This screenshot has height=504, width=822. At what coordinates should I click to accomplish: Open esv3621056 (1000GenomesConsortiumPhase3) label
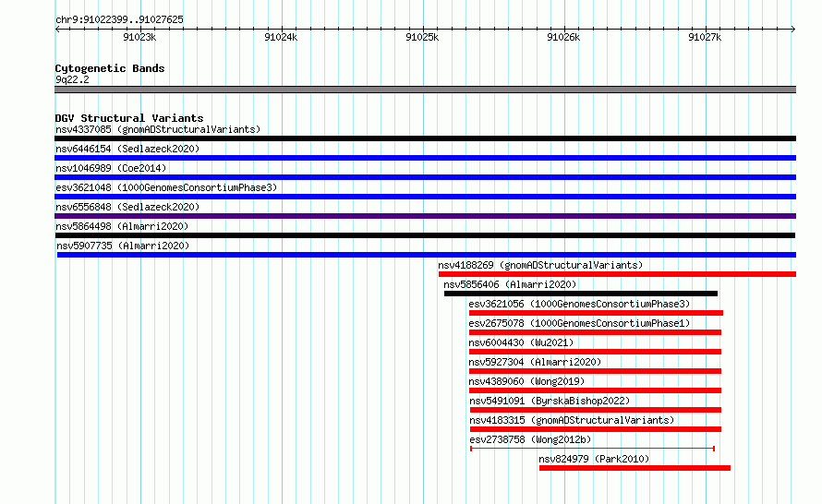(579, 304)
